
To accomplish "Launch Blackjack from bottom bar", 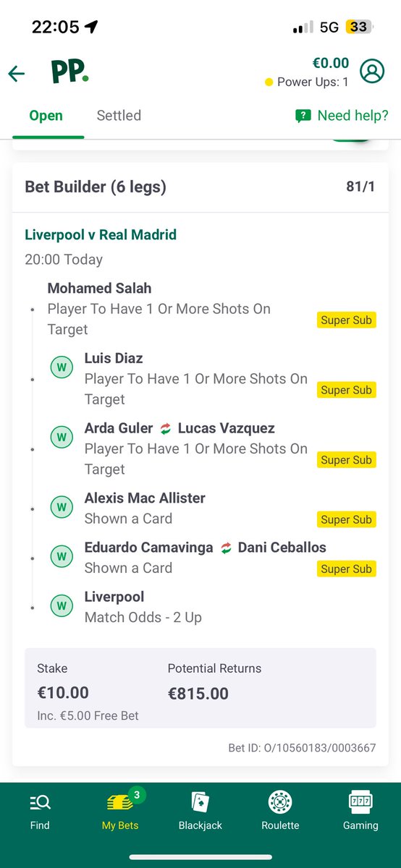I will (x=200, y=810).
